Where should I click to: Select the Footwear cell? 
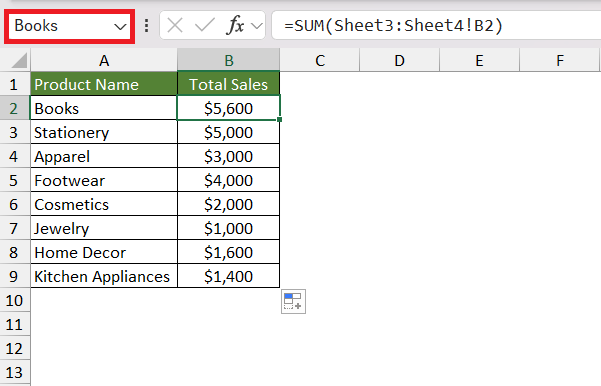click(104, 180)
